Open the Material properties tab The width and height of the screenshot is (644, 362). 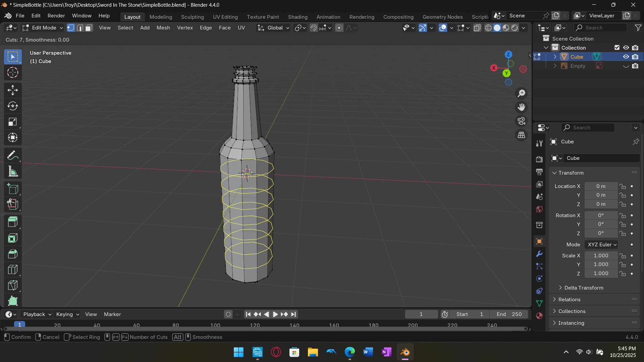pyautogui.click(x=539, y=316)
